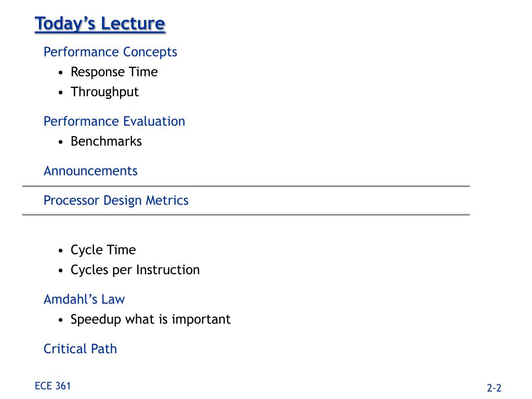Click the line below Processor Design Metrics
Screen dimensions: 532x399
pos(246,215)
